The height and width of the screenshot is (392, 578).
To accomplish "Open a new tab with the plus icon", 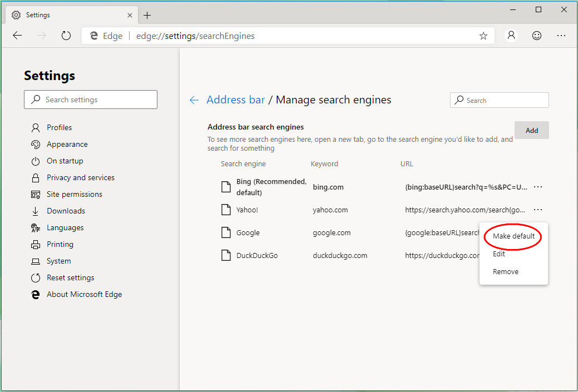I will [x=147, y=15].
